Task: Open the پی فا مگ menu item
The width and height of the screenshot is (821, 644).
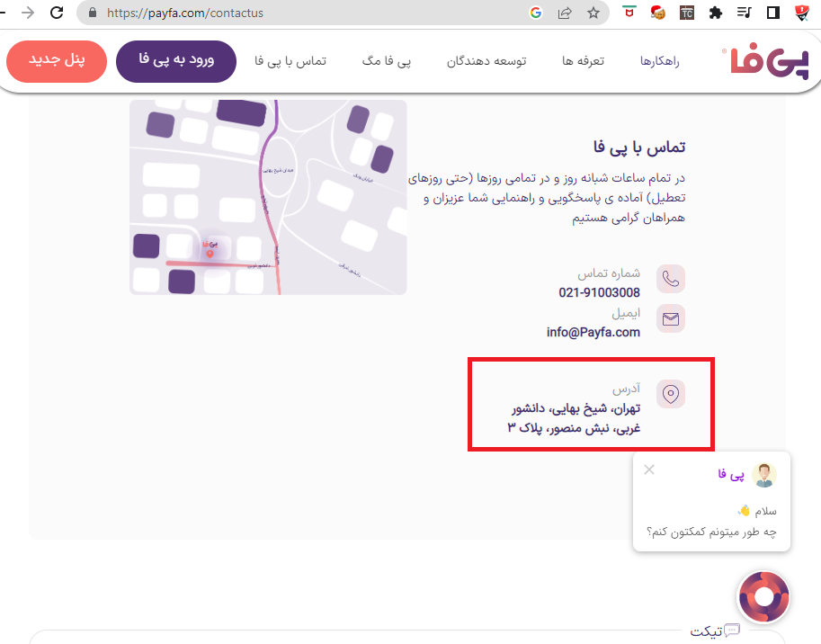Action: click(x=387, y=61)
